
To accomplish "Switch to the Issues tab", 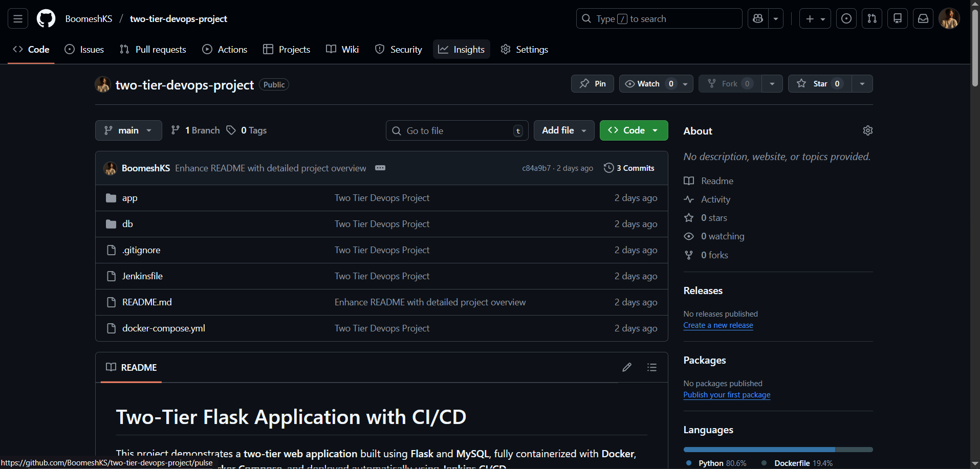I will click(x=84, y=49).
